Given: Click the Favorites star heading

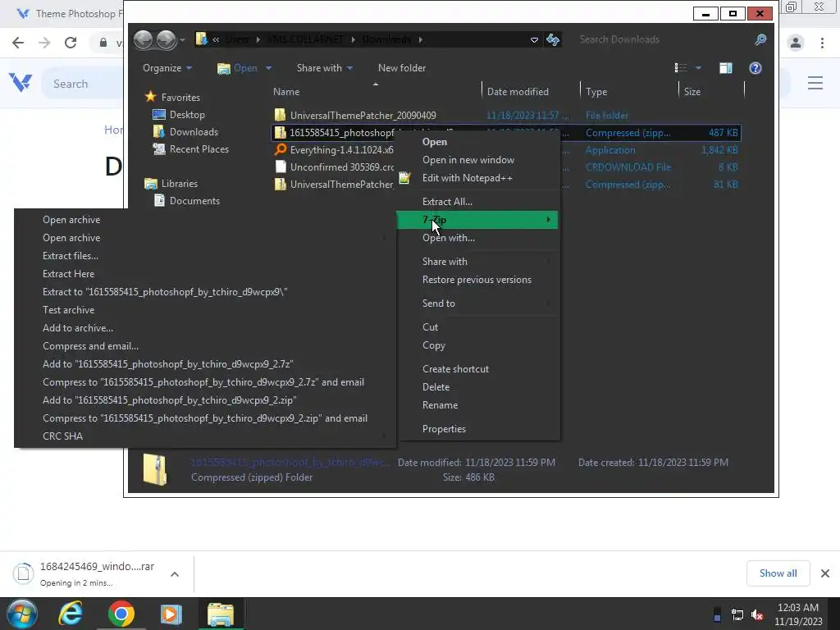Looking at the screenshot, I should tap(180, 98).
